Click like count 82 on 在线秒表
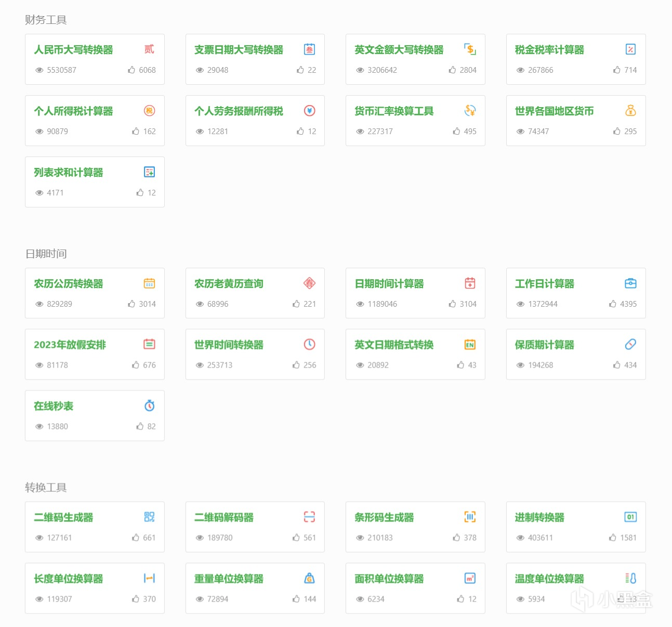 (152, 427)
